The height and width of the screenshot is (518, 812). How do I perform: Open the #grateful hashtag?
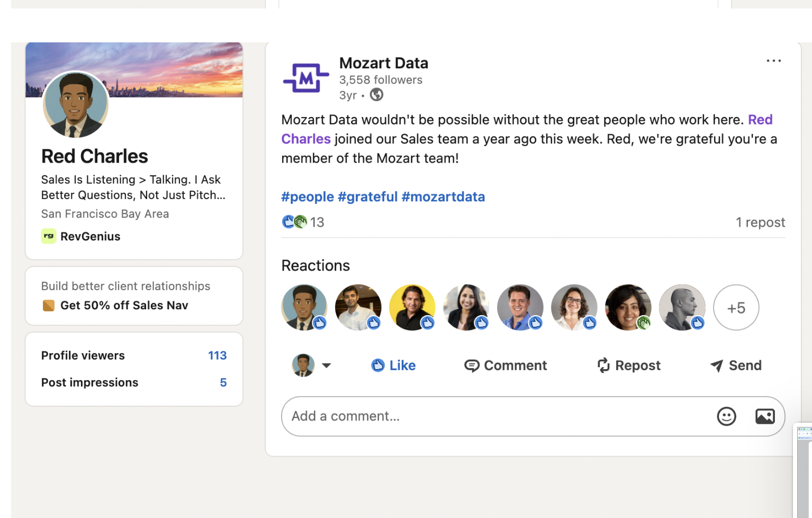[x=368, y=197]
